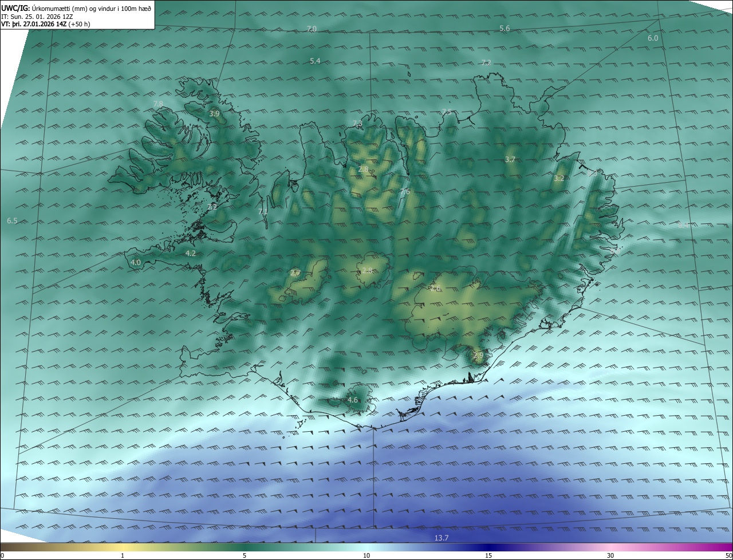Click the 2.6 value on Vatnajökull glacier

point(435,289)
